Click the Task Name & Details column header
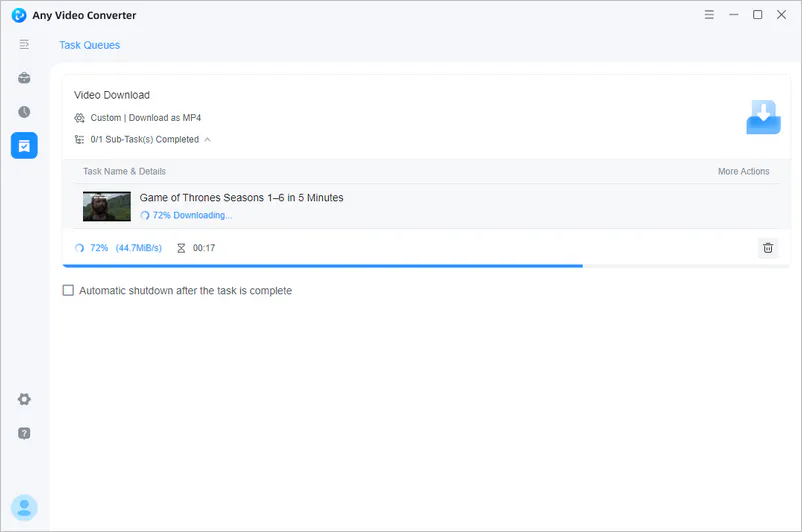802x532 pixels. (124, 171)
